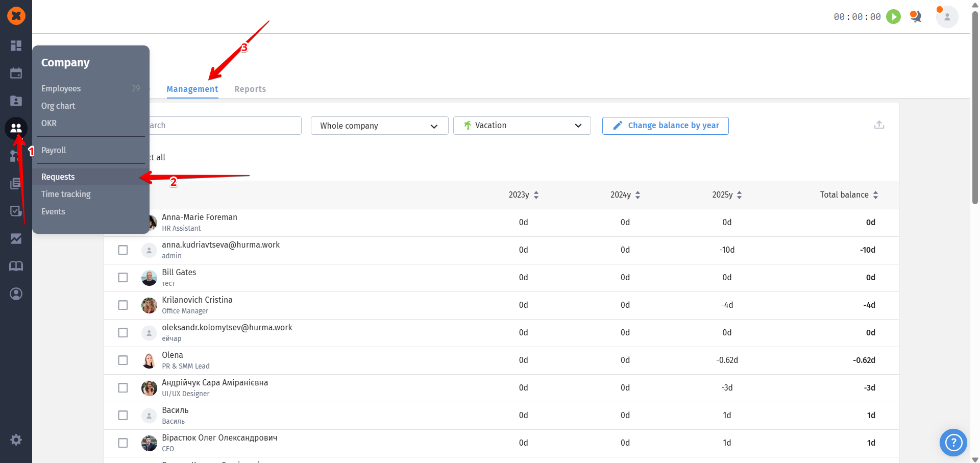Open Krilanovich Cristina profile link
This screenshot has width=980, height=463.
point(197,300)
